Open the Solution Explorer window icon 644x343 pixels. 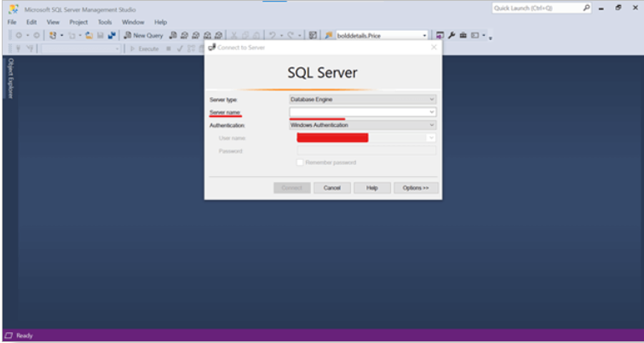point(440,36)
